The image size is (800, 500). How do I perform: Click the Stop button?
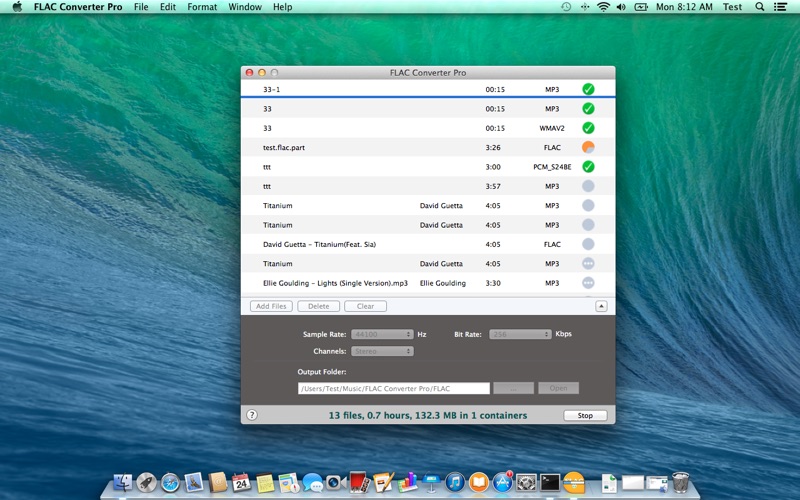click(x=585, y=415)
